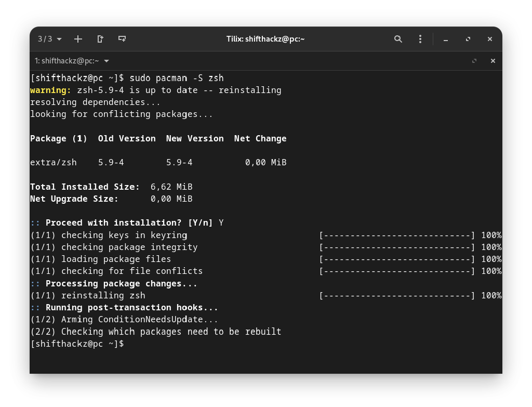Toggle the window maximize icon in the titlebar
This screenshot has width=532, height=407.
coord(468,39)
